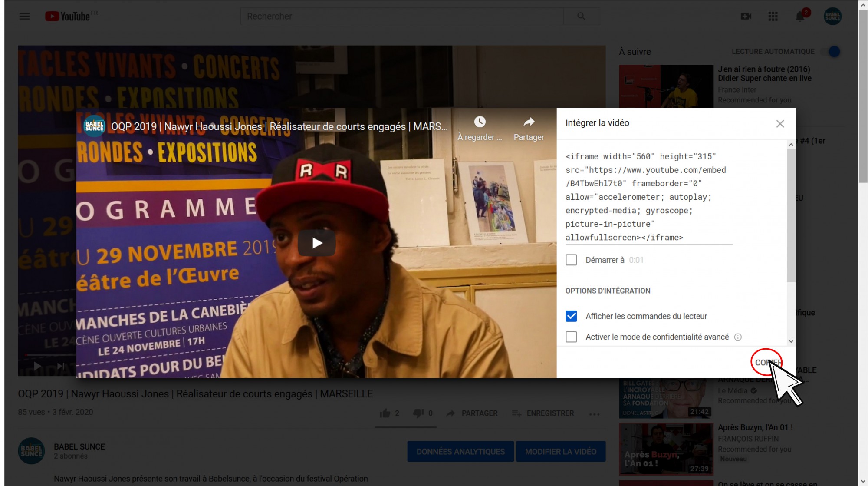Play the embed preview video
This screenshot has width=868, height=486.
(x=317, y=243)
